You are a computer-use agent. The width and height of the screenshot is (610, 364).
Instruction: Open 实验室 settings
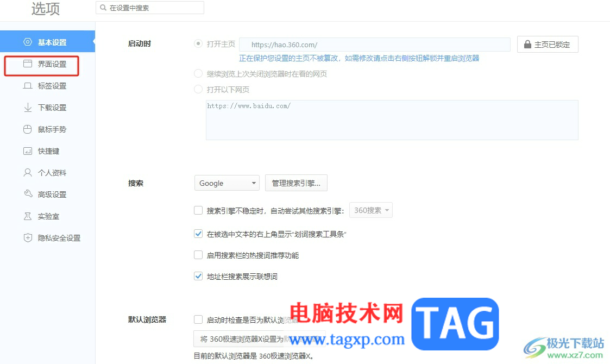[47, 216]
